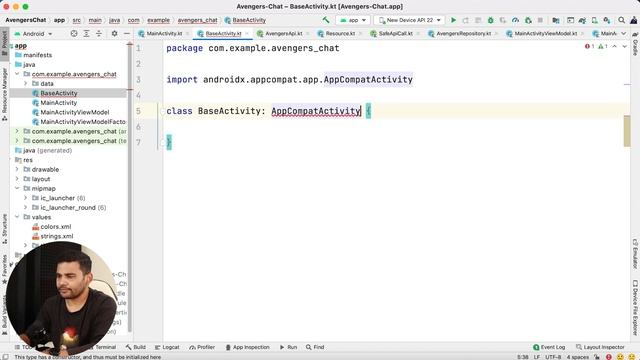Click the editor error stripe yellow marker
The height and width of the screenshot is (360, 640).
coord(627,131)
